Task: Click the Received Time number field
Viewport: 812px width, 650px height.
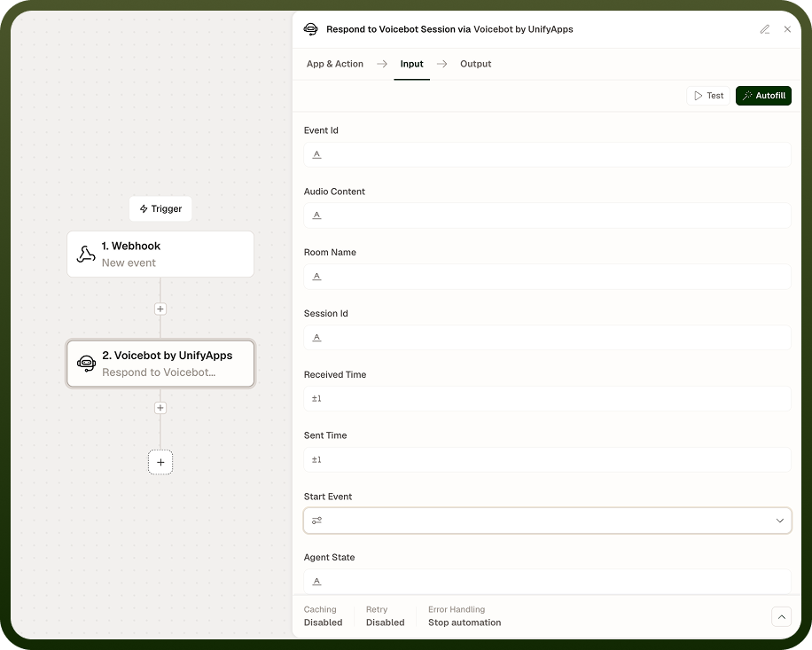Action: click(547, 399)
